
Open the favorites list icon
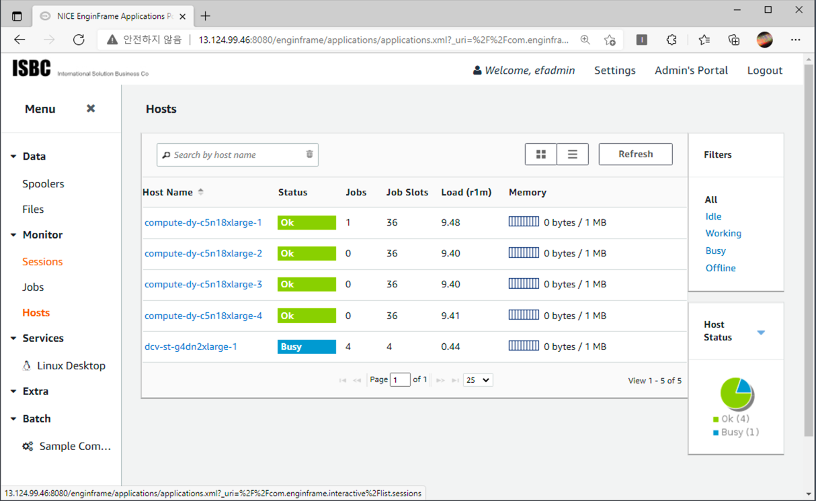pyautogui.click(x=704, y=40)
